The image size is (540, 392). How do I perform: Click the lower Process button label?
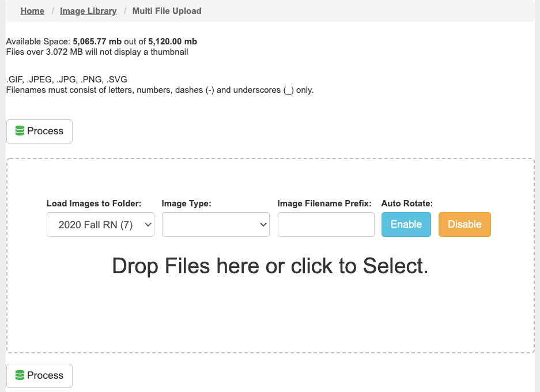coord(45,375)
